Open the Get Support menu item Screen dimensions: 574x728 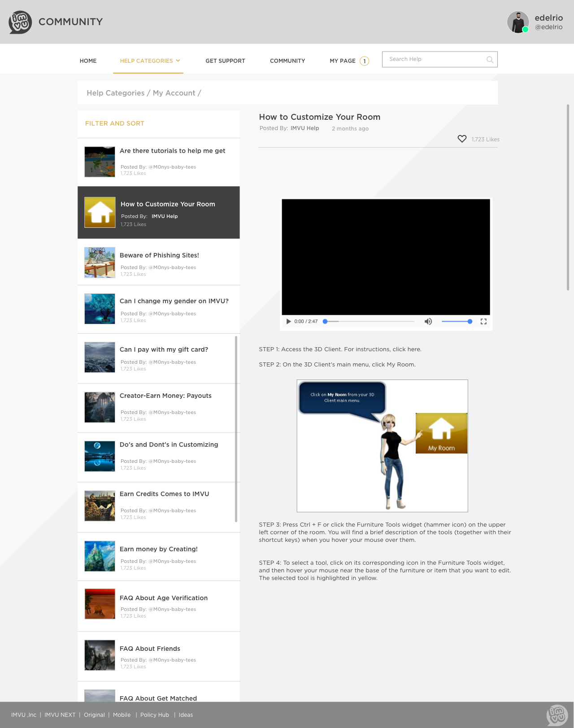point(225,61)
